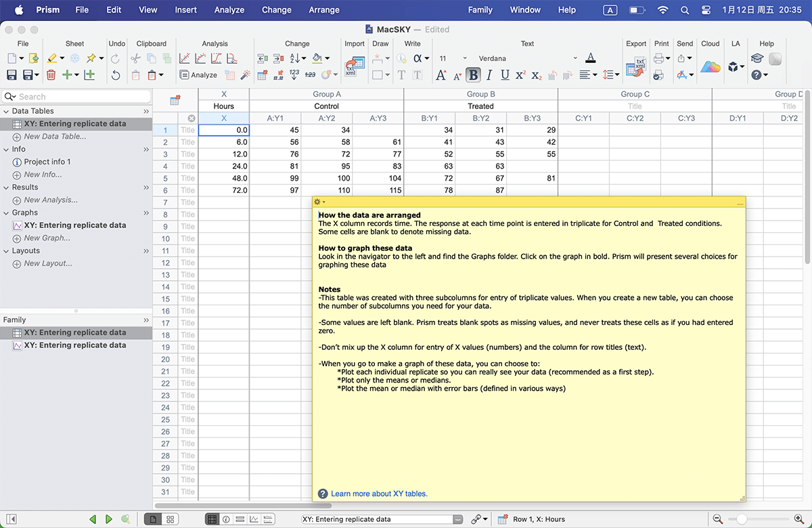
Task: Open the Apple menu
Action: 19,10
